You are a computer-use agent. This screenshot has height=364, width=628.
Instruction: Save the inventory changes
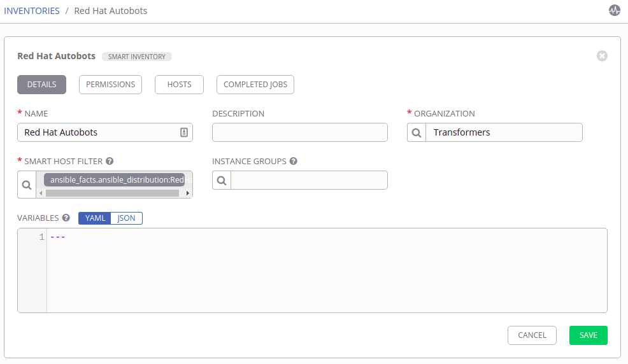click(x=588, y=335)
